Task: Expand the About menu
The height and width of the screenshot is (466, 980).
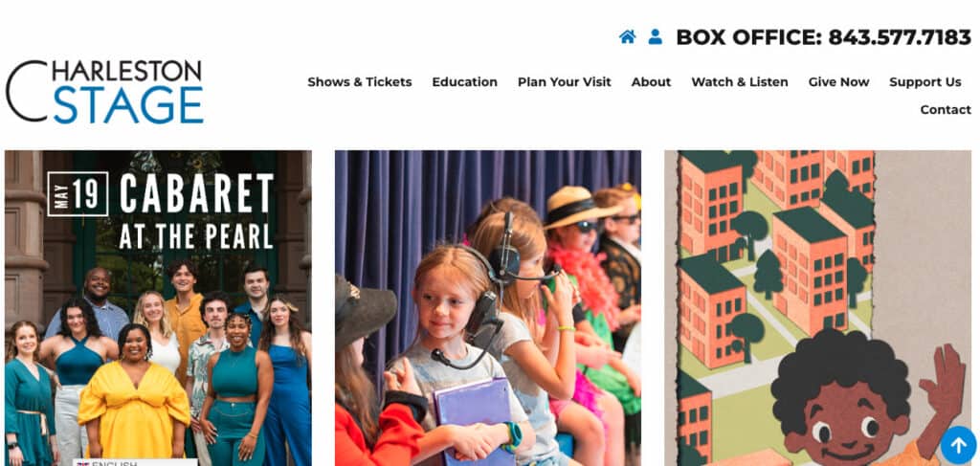Action: (651, 82)
